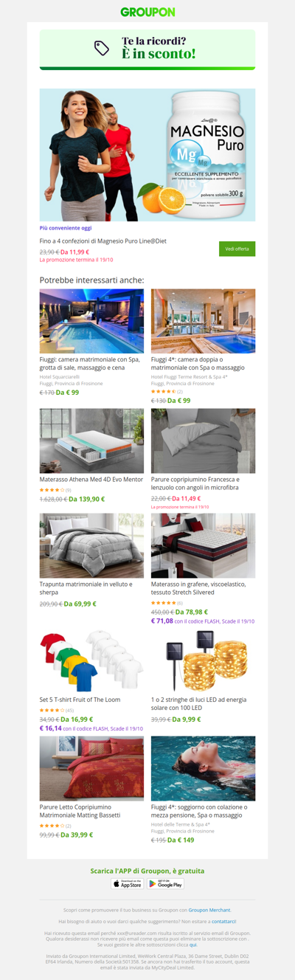Viewport: 295px width, 980px height.
Task: Open the Google Play download badge
Action: point(165,883)
